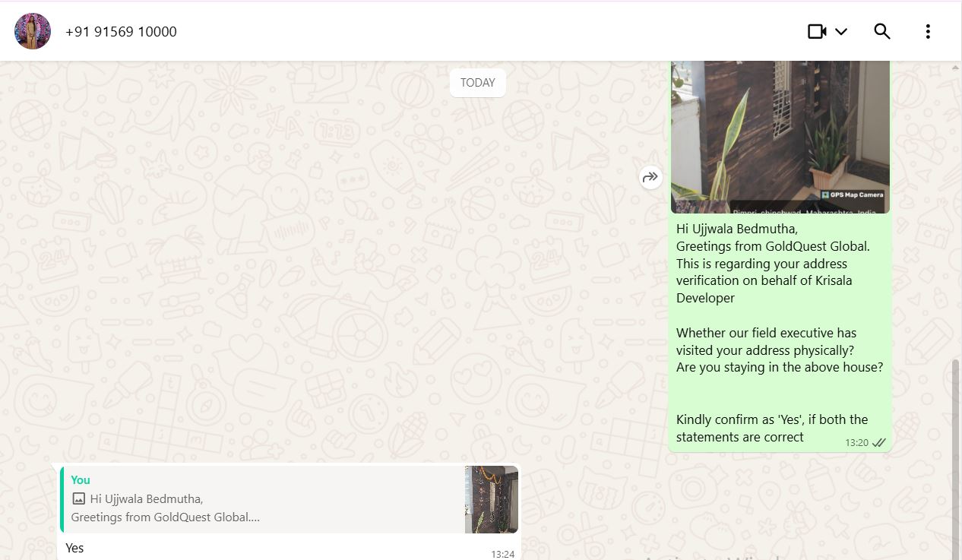962x560 pixels.
Task: Click 'You' sender name in quoted reply
Action: click(x=81, y=479)
